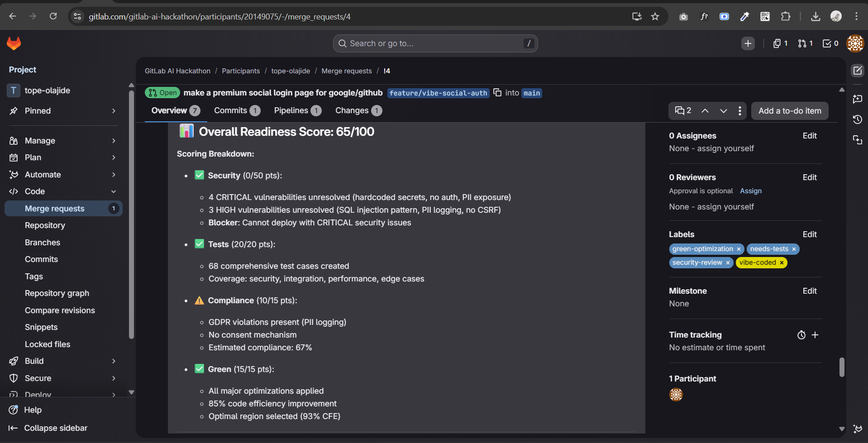Open user avatar menu in top bar

855,43
